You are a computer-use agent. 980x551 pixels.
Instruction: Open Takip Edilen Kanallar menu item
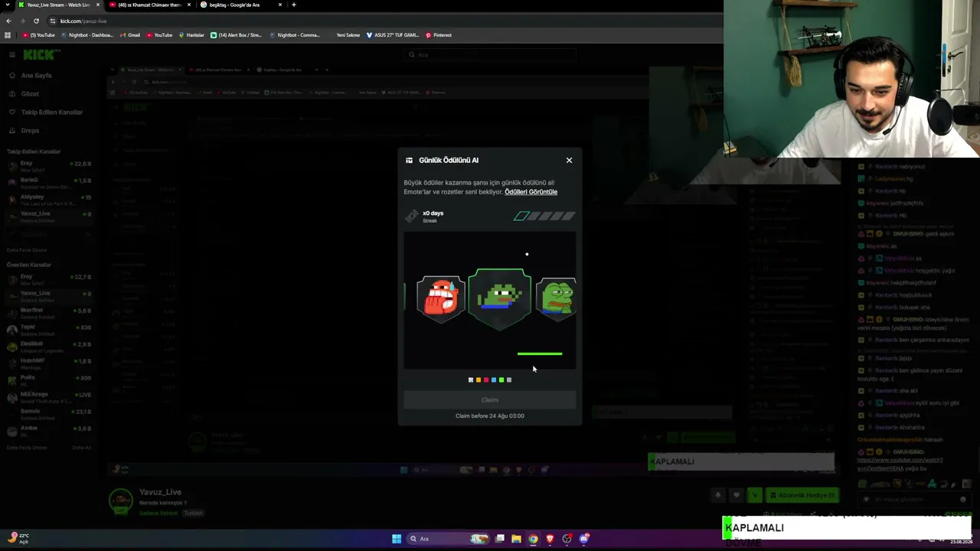tap(51, 112)
